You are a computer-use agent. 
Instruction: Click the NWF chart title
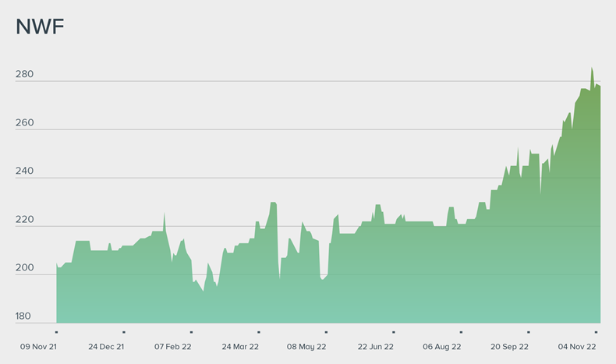click(x=40, y=27)
